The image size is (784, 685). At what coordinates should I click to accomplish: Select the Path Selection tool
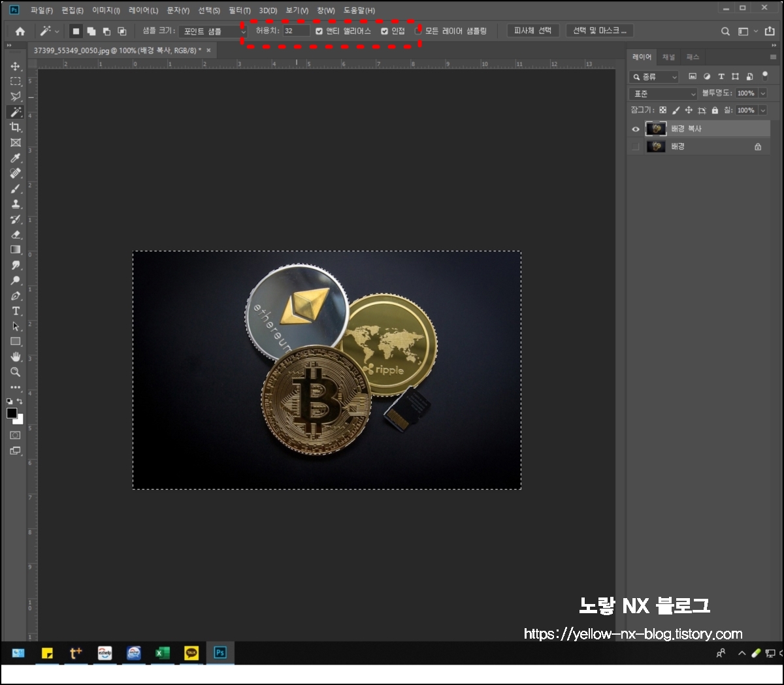pos(16,327)
